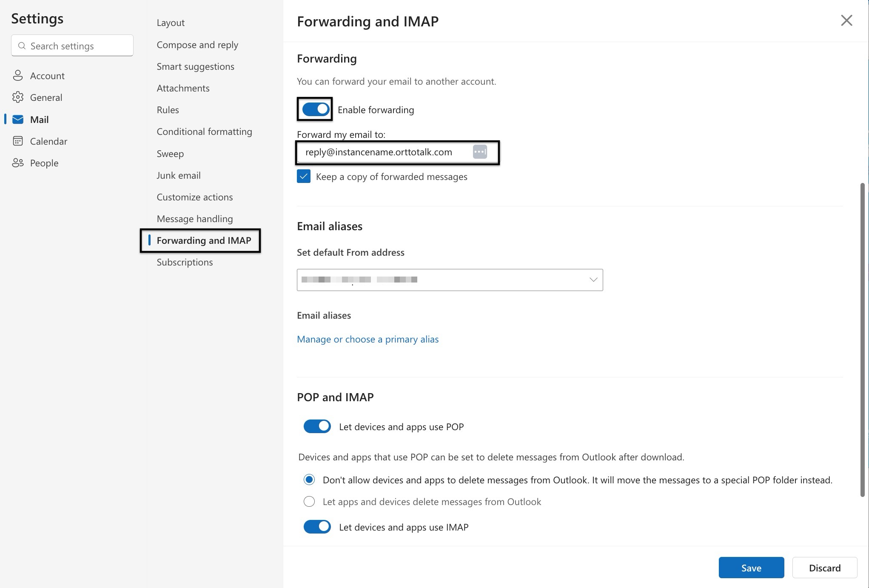The image size is (869, 588).
Task: Turn off Let devices and apps use IMAP
Action: pyautogui.click(x=317, y=527)
